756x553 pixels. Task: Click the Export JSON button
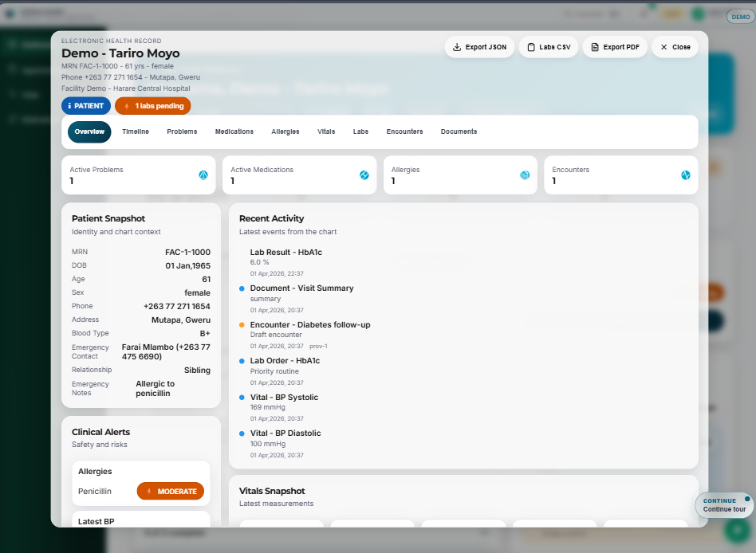tap(479, 47)
